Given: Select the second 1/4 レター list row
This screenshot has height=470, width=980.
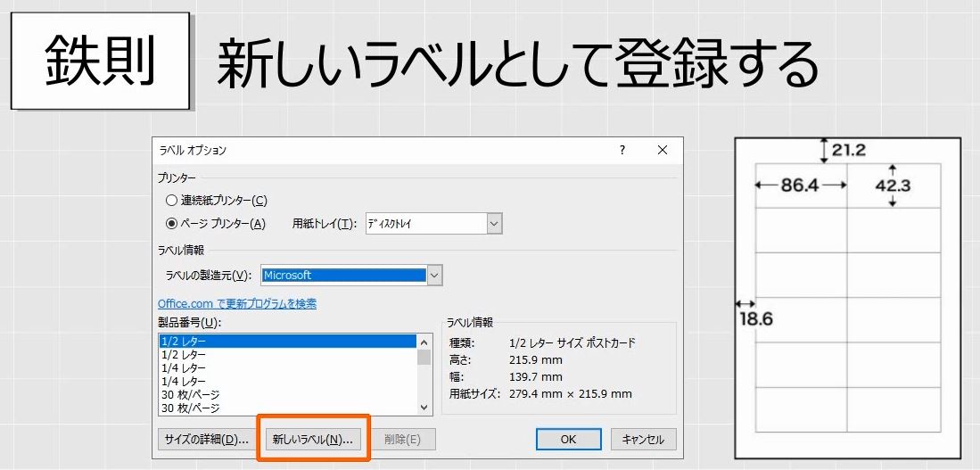Looking at the screenshot, I should point(287,381).
